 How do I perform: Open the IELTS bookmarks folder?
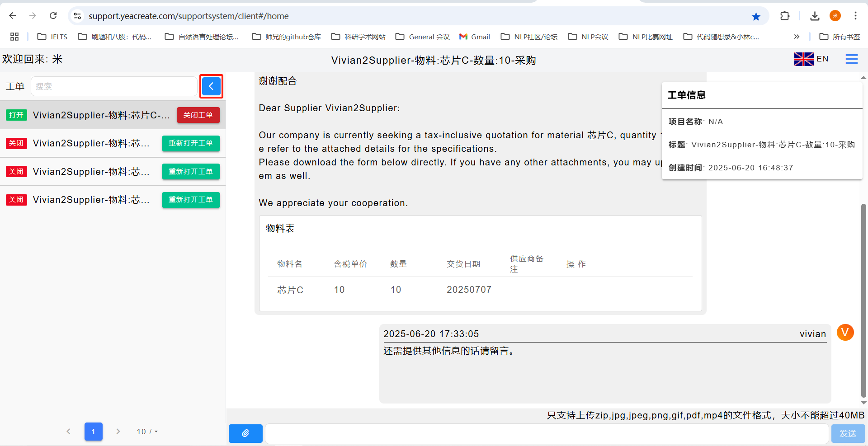tap(52, 37)
